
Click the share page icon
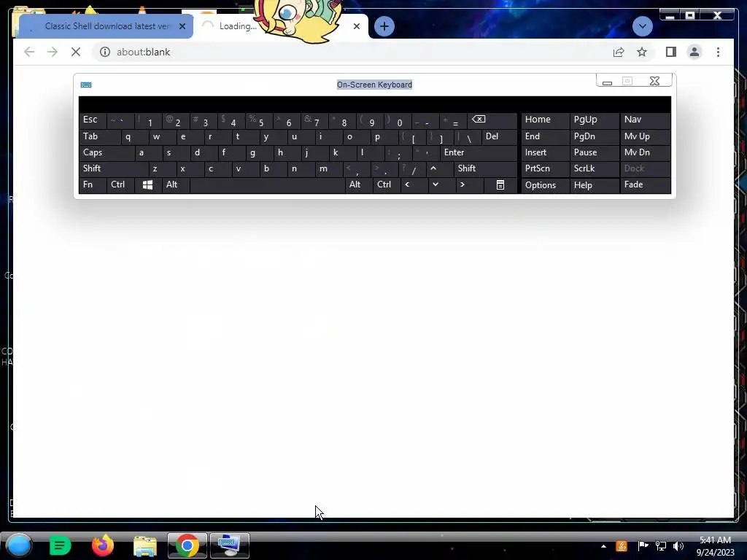click(619, 52)
